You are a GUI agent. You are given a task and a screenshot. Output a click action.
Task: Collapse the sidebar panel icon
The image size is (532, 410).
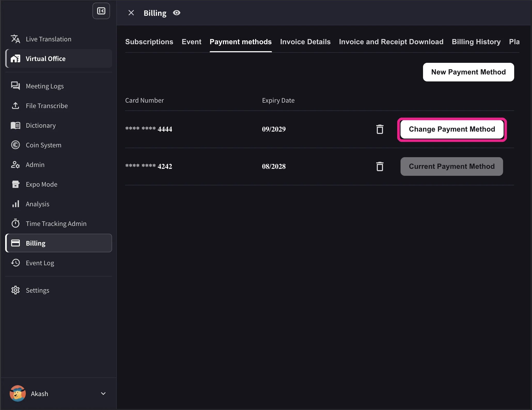(101, 11)
